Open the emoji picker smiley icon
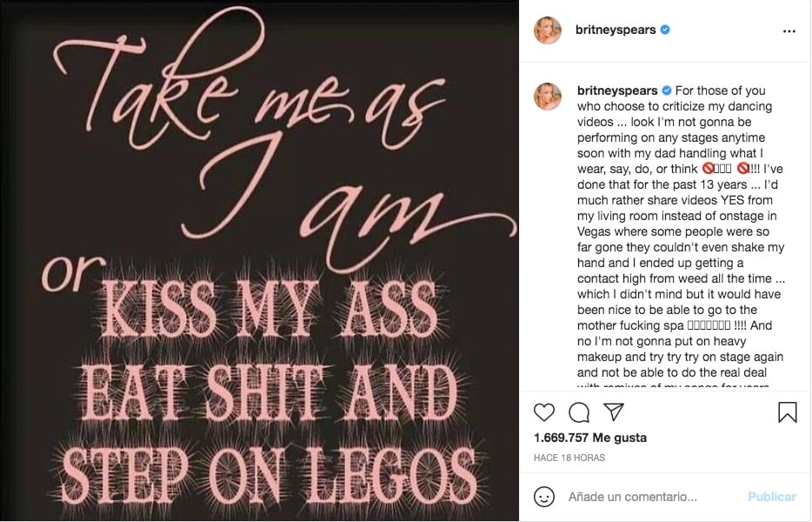 544,497
